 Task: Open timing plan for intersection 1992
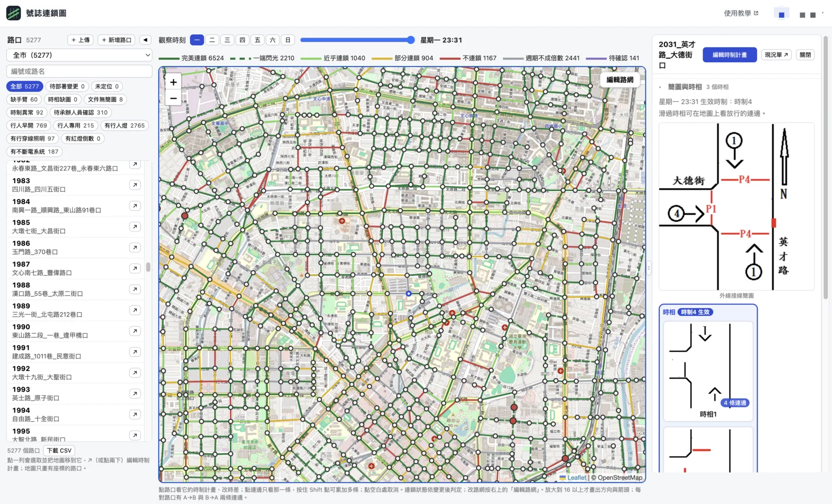click(135, 373)
